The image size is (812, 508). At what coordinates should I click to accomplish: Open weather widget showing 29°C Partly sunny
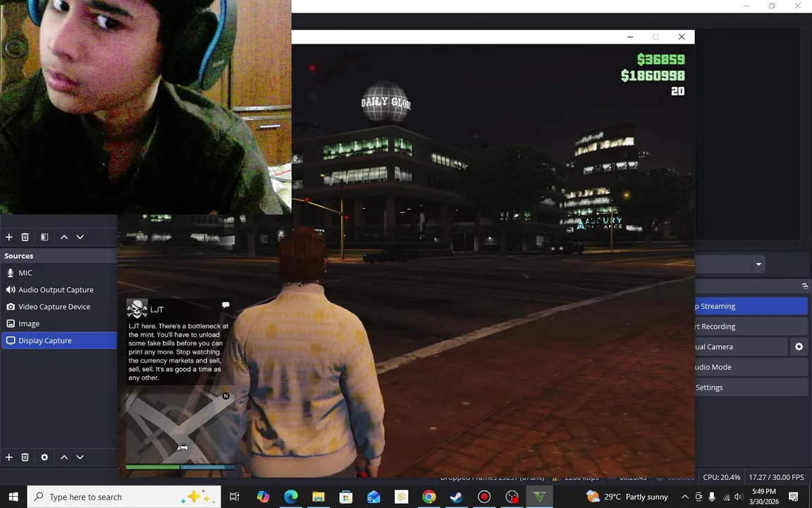click(627, 497)
